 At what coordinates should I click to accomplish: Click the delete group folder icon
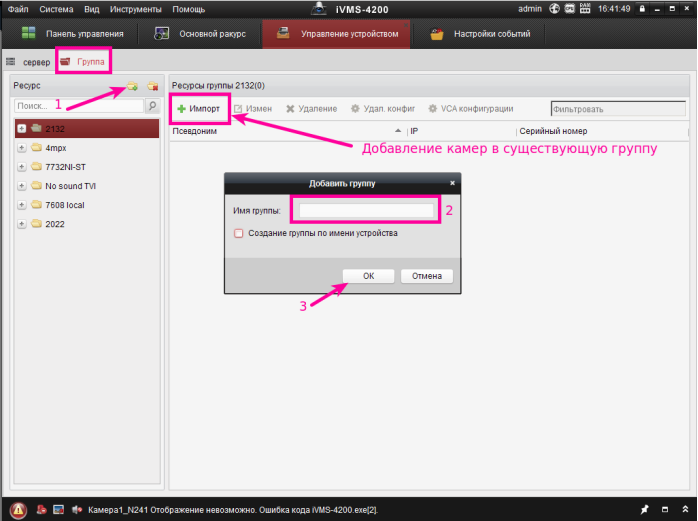(152, 87)
